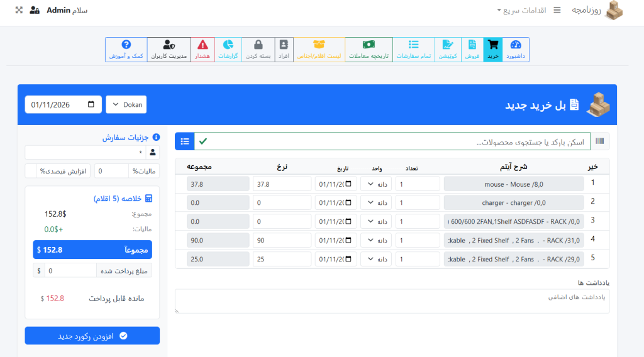
Task: Click the blue product list icon button
Action: [185, 141]
